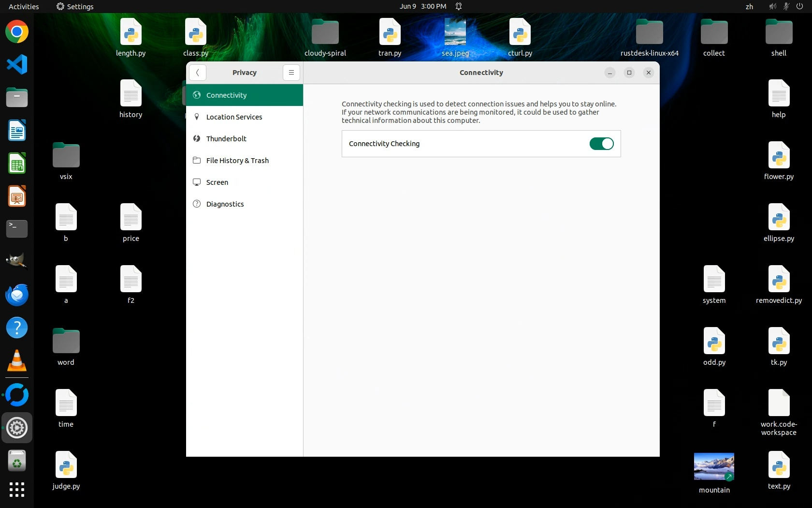Go back using the Privacy back arrow

(198, 73)
